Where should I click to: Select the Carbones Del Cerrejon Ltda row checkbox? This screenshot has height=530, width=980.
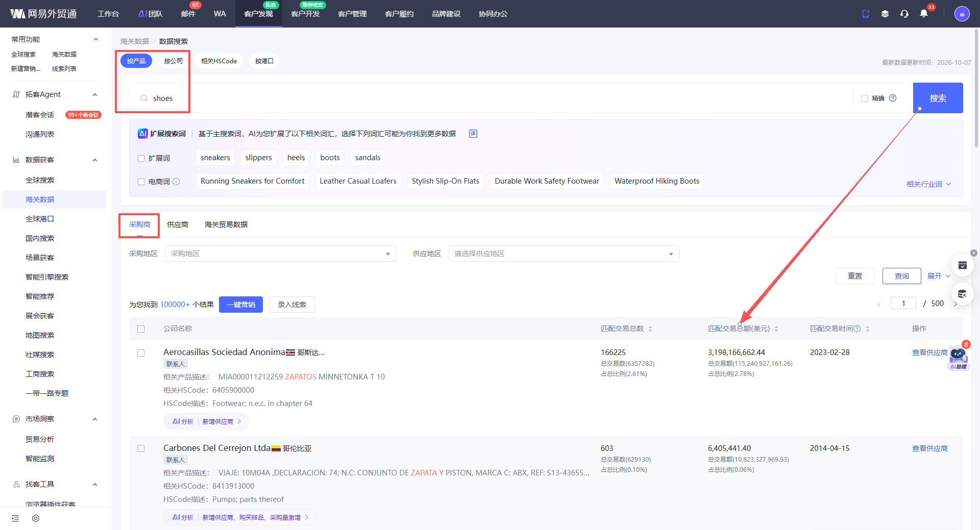click(x=141, y=448)
